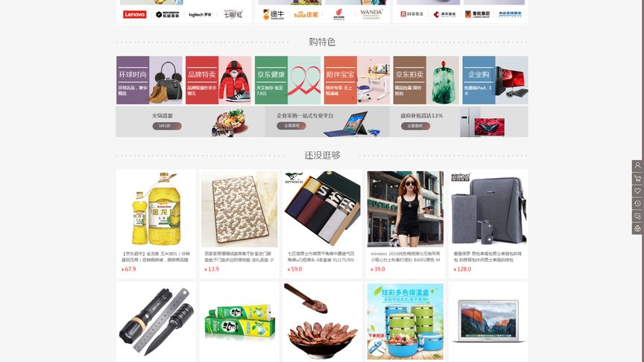Image resolution: width=644 pixels, height=362 pixels.
Task: Open the customer message sidebar icon
Action: tap(637, 216)
